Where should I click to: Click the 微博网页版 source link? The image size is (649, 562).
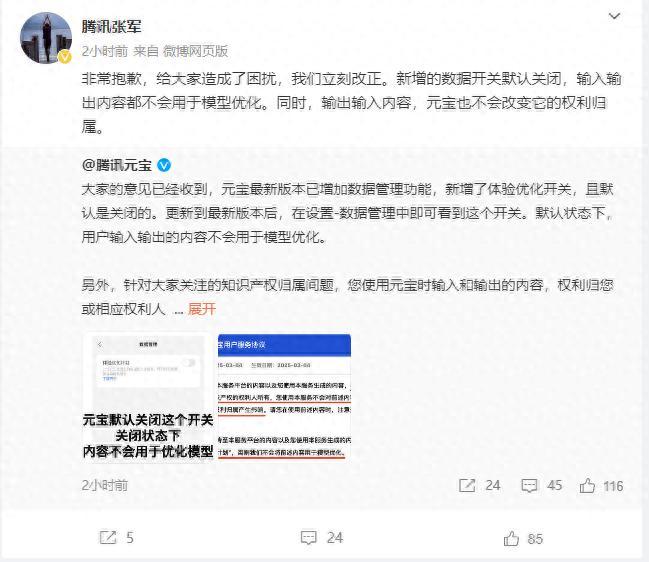195,51
